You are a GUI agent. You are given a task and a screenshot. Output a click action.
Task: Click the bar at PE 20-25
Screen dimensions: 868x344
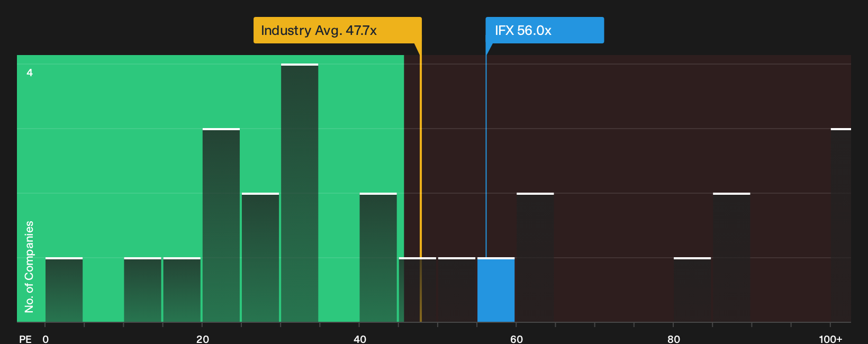(221, 225)
